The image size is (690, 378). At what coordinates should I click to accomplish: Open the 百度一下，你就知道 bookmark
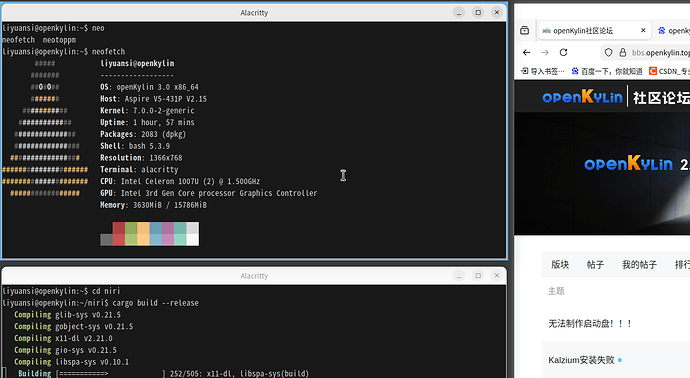click(x=607, y=71)
